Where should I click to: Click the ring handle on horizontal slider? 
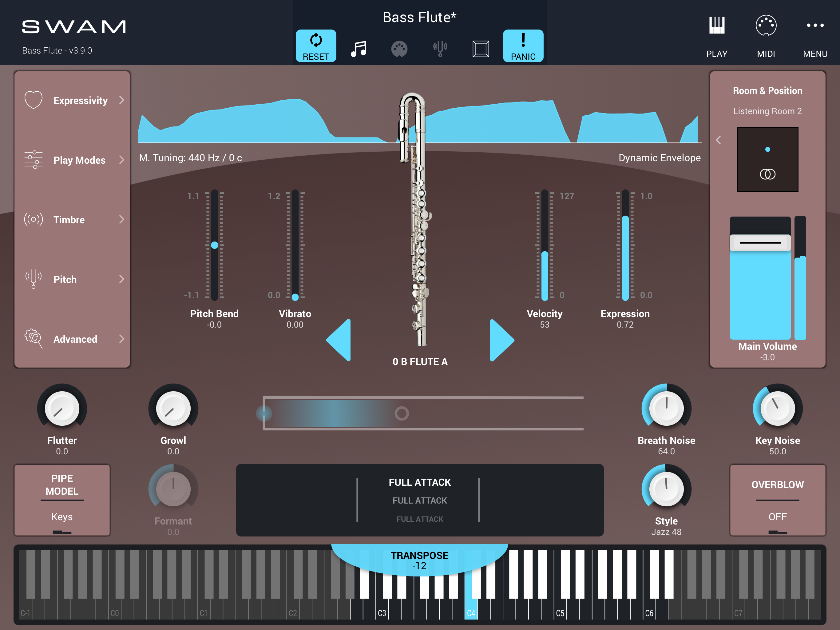click(x=401, y=413)
